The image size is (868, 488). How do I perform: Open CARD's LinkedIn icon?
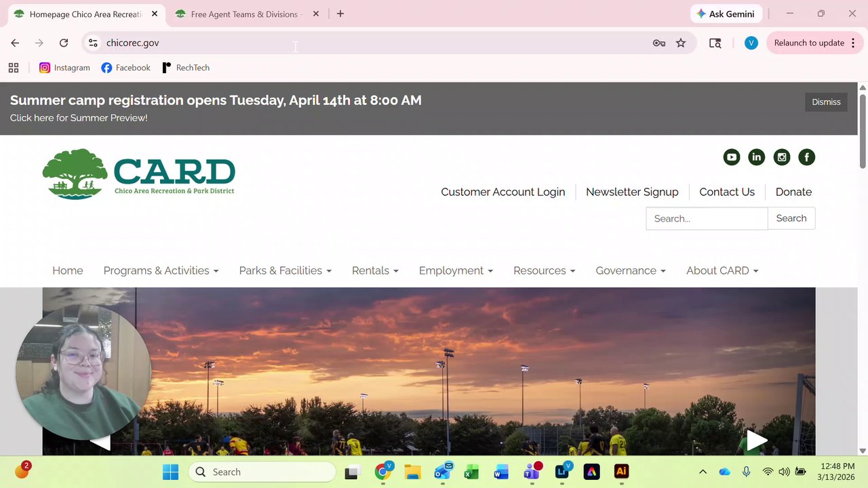pyautogui.click(x=756, y=157)
